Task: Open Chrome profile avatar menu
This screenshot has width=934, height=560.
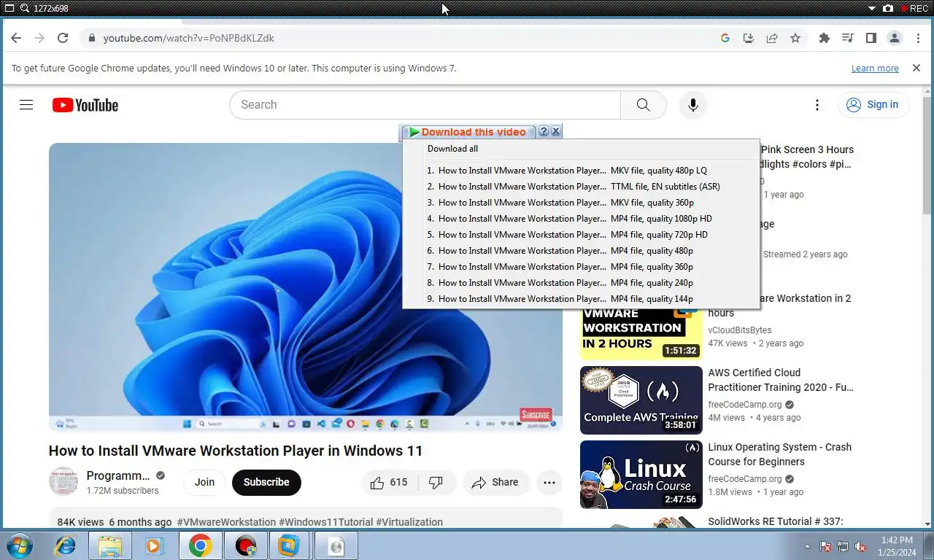Action: (x=895, y=38)
